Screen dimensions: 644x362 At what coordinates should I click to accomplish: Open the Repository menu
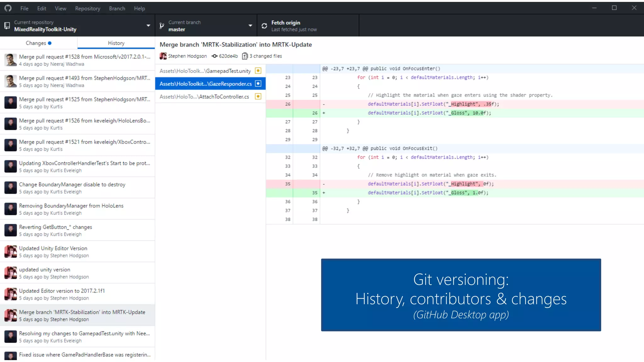coord(87,8)
